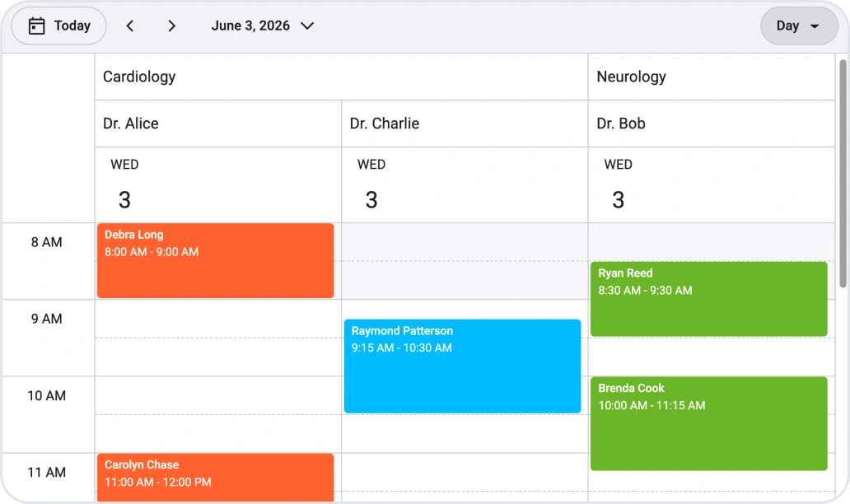Go to the previous day arrow

130,26
